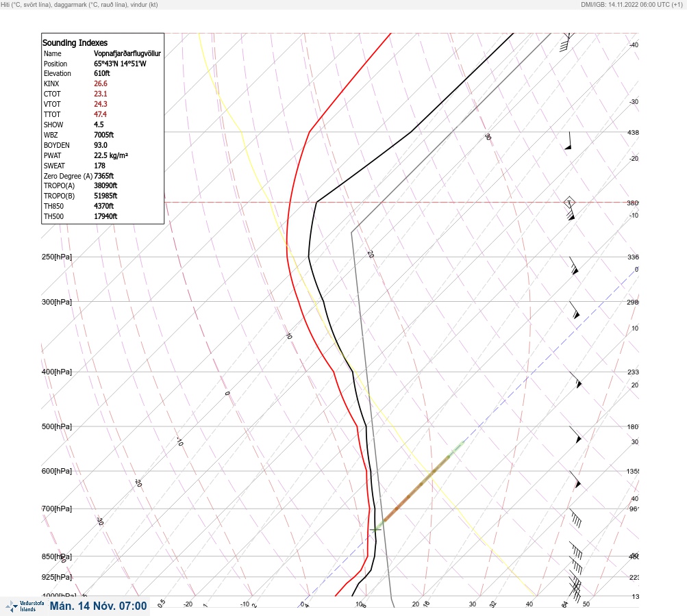Click the 'PWAT' row label
Viewport: 687px width, 616px height.
pyautogui.click(x=52, y=155)
